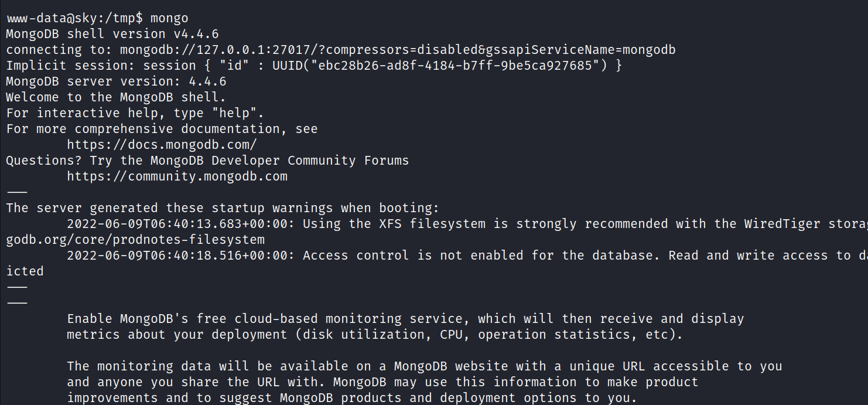Click "For more comprehensive documentation, see" line
868x405 pixels.
(x=162, y=129)
